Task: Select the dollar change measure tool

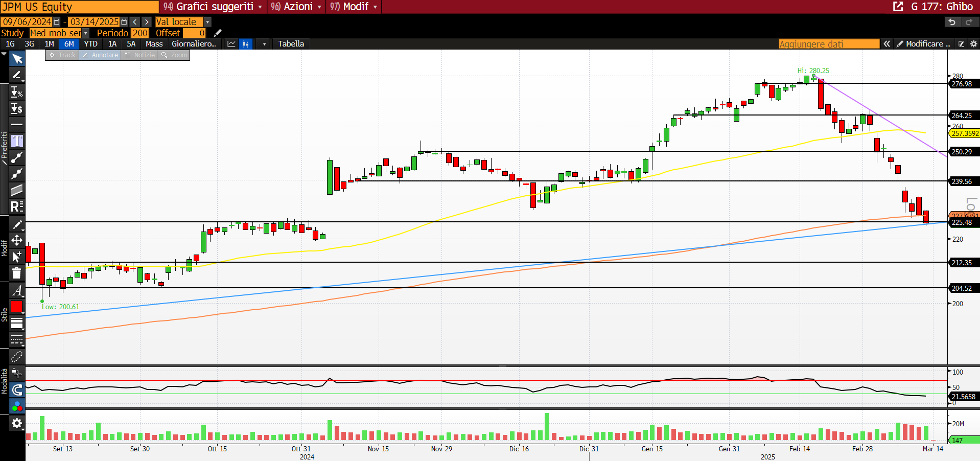Action: 17,108
